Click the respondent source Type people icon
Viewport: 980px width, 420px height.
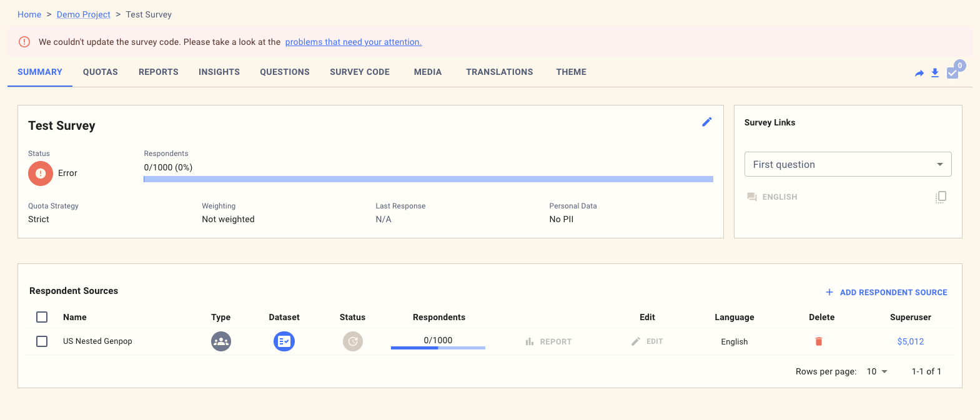click(221, 341)
